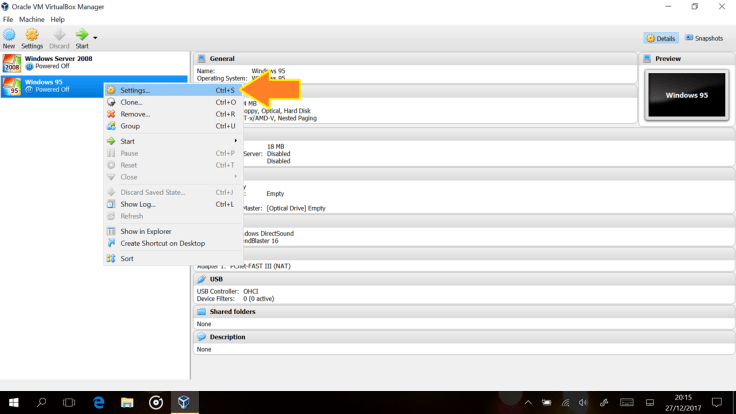Select the Windows Server 2008 virtual machine
The width and height of the screenshot is (736, 414).
point(58,62)
